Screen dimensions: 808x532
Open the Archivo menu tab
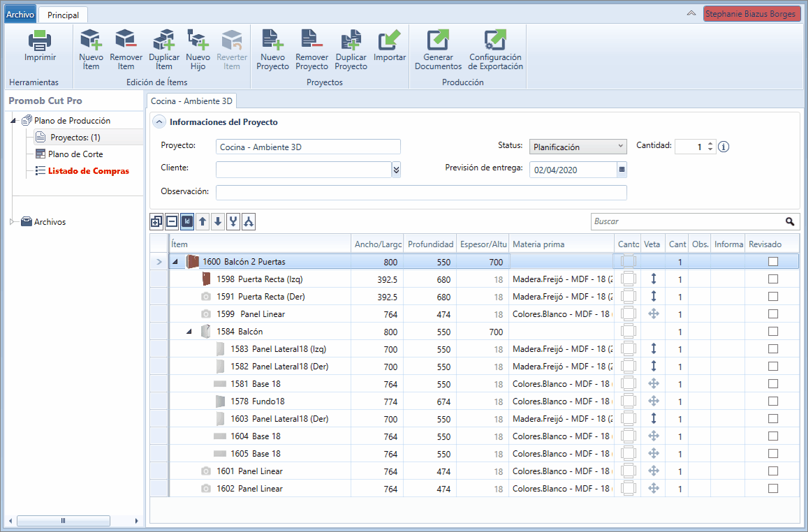coord(21,15)
